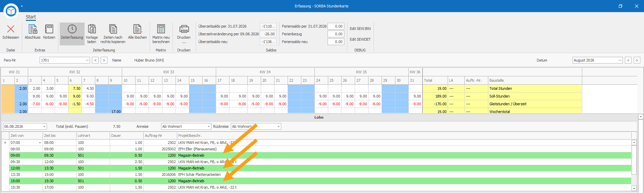The width and height of the screenshot is (644, 193).
Task: Select the 17.00 Wochentotal cell under day 9
Action: click(x=115, y=111)
